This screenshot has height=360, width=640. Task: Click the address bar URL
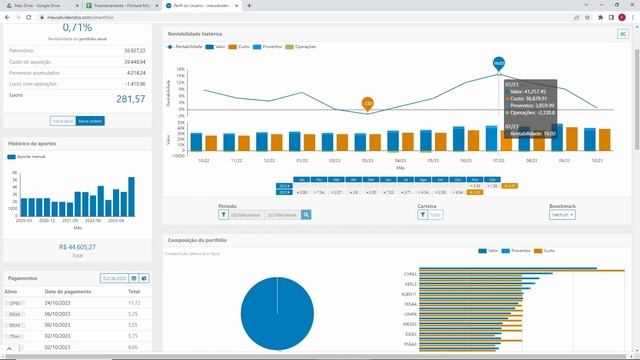80,18
